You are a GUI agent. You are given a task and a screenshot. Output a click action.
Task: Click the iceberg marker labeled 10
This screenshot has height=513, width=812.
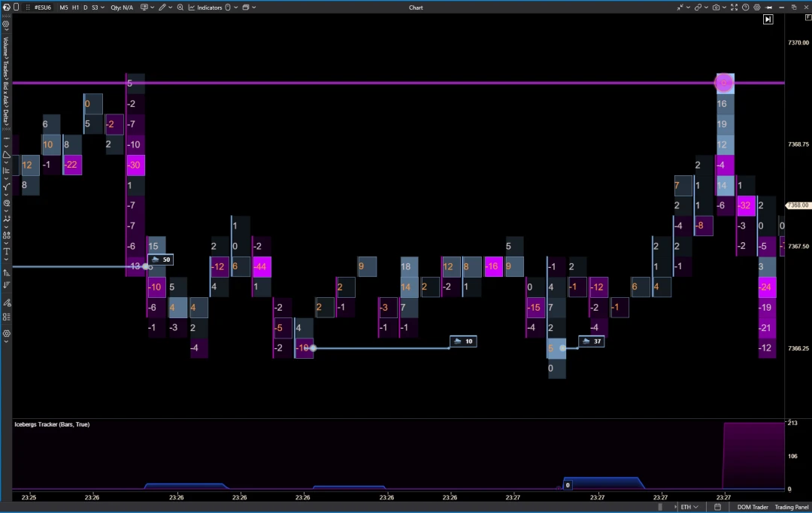tap(463, 341)
